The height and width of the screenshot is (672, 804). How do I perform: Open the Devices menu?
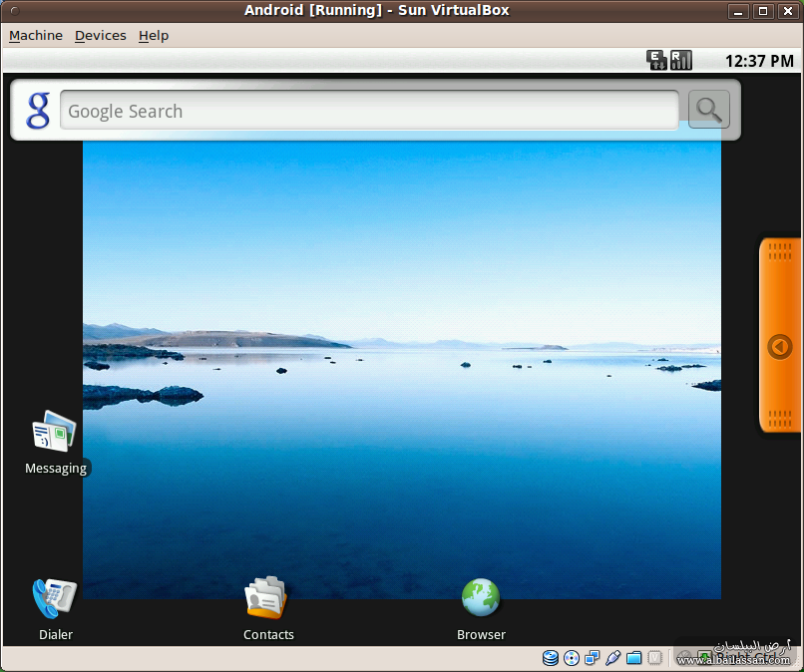pos(101,35)
